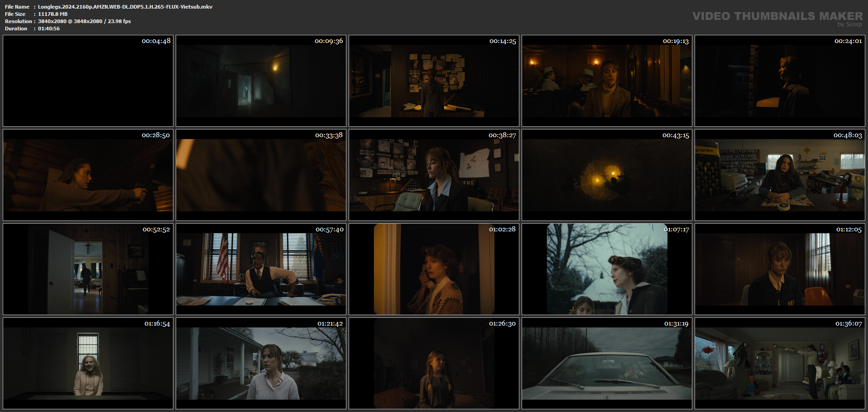The image size is (868, 412).
Task: Click the white car thumbnail at 01:31:19
Action: 607,363
